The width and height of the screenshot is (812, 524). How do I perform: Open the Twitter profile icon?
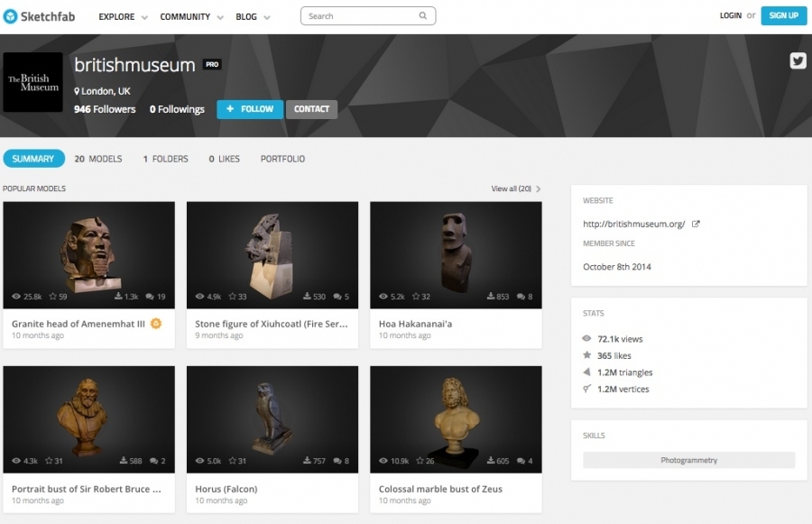798,60
